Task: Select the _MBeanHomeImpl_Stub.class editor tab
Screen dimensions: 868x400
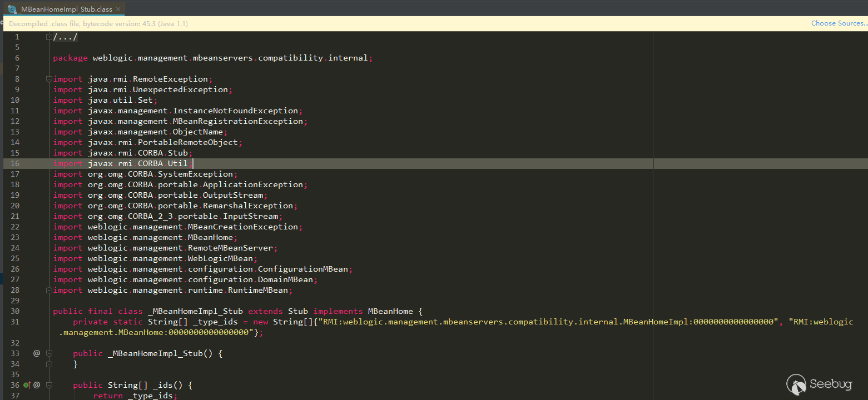Action: pyautogui.click(x=63, y=9)
